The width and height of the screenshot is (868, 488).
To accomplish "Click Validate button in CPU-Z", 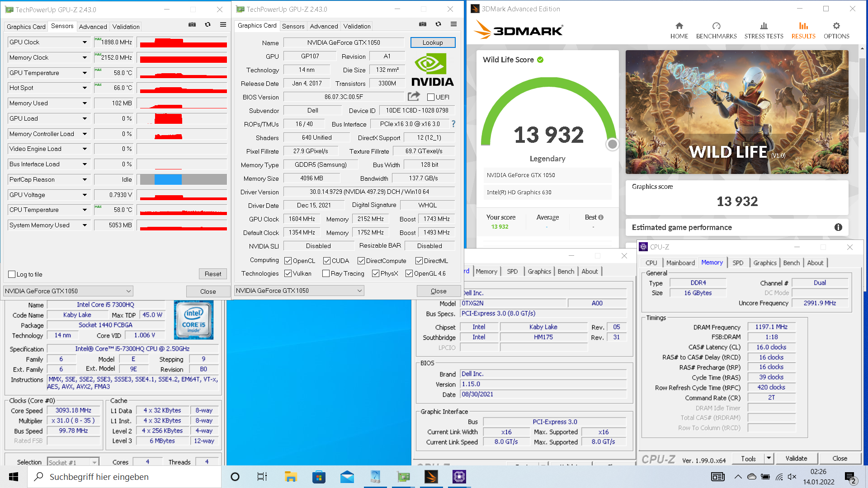I will [796, 458].
